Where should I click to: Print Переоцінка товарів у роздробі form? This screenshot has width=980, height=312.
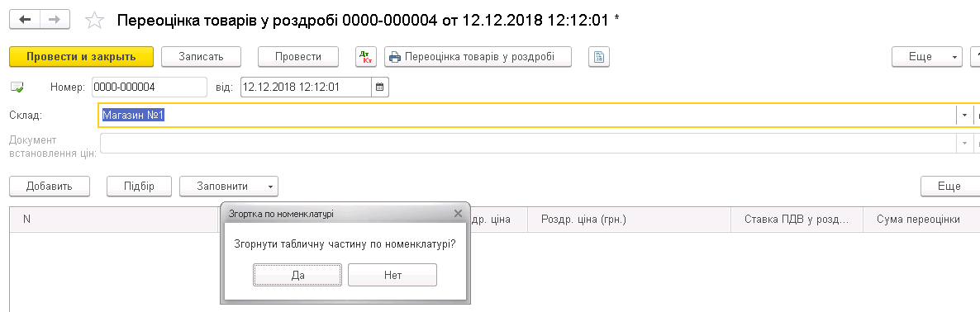[x=478, y=57]
